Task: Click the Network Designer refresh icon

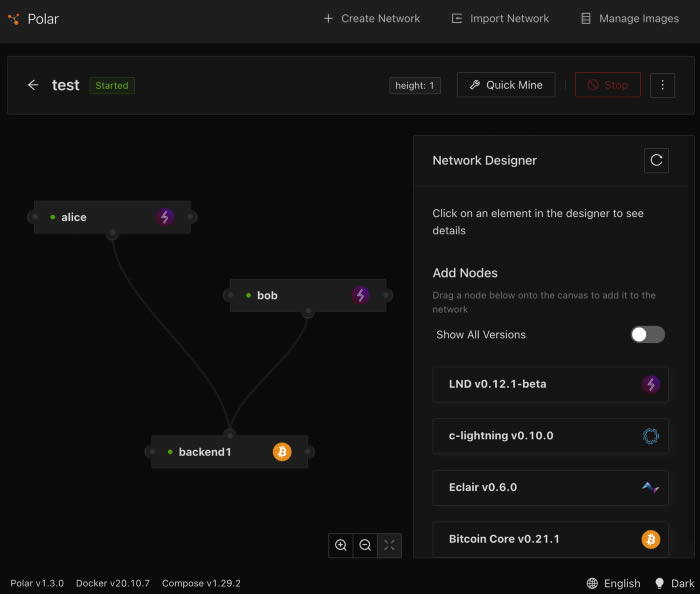Action: tap(656, 160)
